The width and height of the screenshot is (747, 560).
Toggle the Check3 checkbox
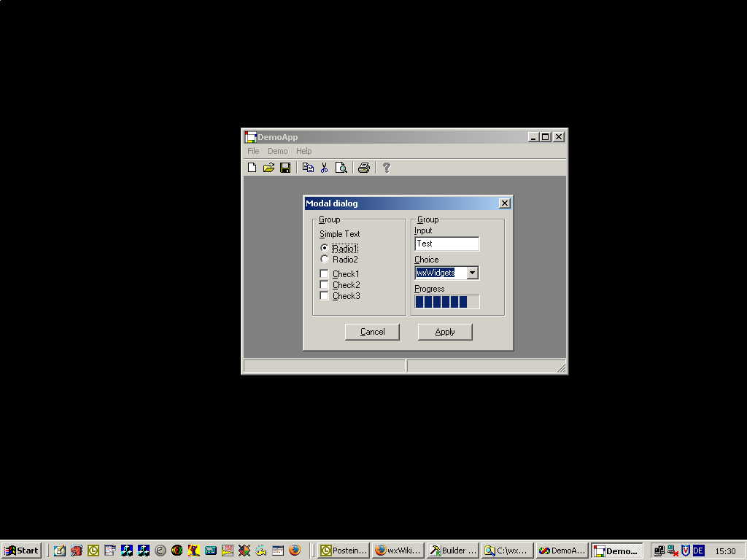325,296
